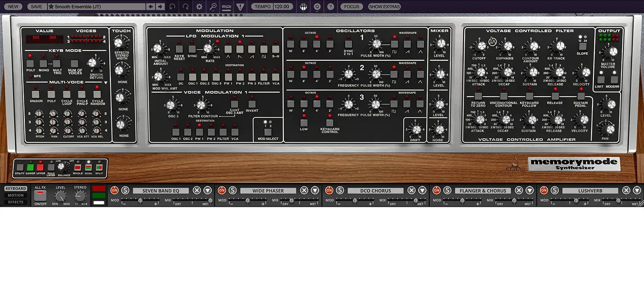Open Wide Phaser effect type dropdown
The height and width of the screenshot is (308, 644).
[x=315, y=190]
